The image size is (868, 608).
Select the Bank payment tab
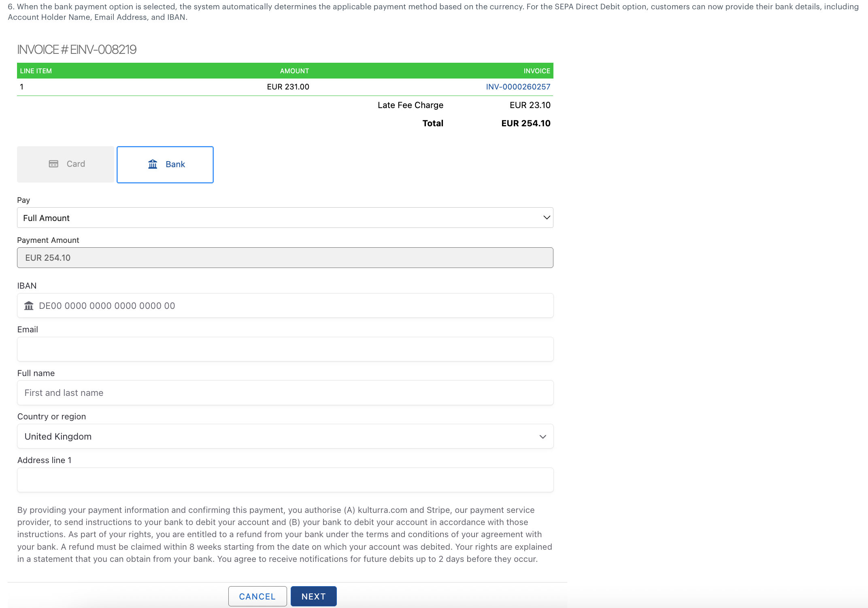pyautogui.click(x=165, y=165)
